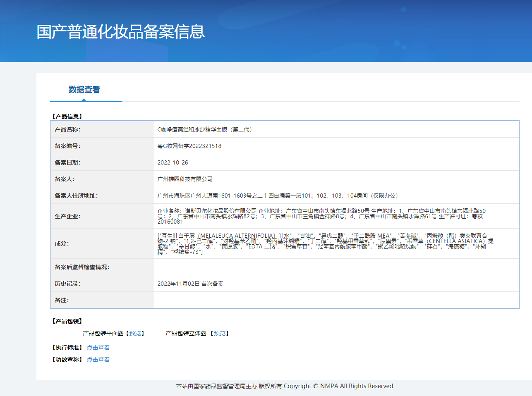Select the 数据查看 tab
Screen dimensions: 532x396
[x=84, y=90]
